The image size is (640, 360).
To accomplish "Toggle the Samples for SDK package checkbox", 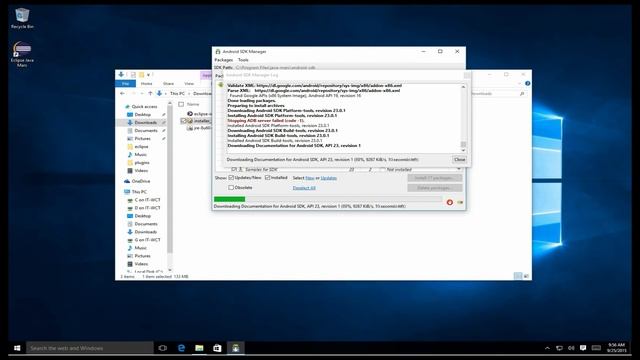I will click(x=234, y=169).
